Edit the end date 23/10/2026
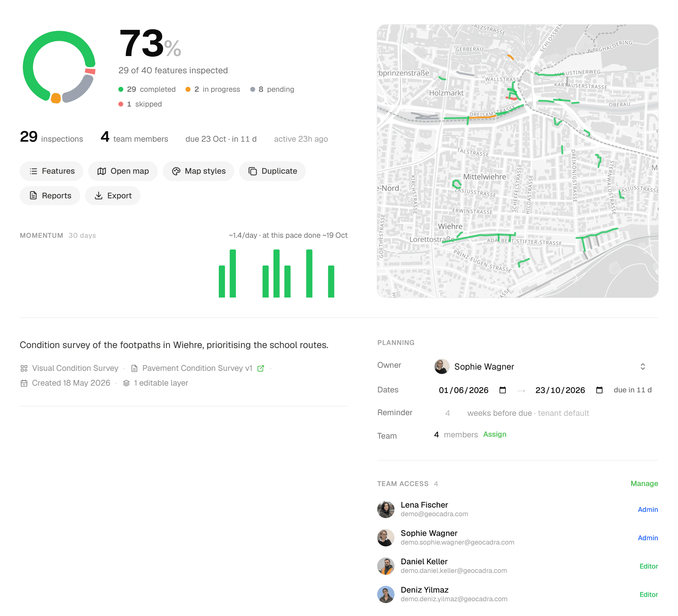The image size is (678, 616). tap(560, 390)
